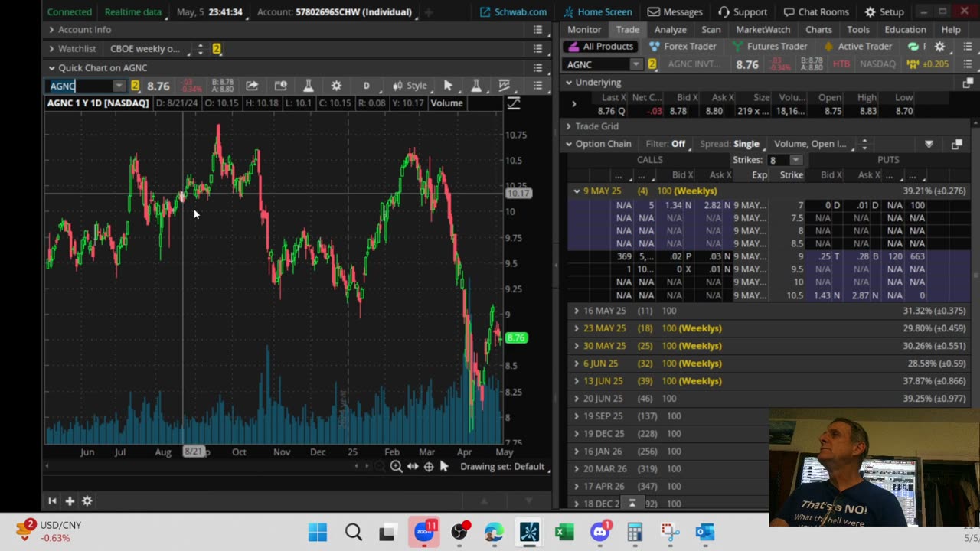
Task: Collapse the left sidebar with arrow icon
Action: 52,501
